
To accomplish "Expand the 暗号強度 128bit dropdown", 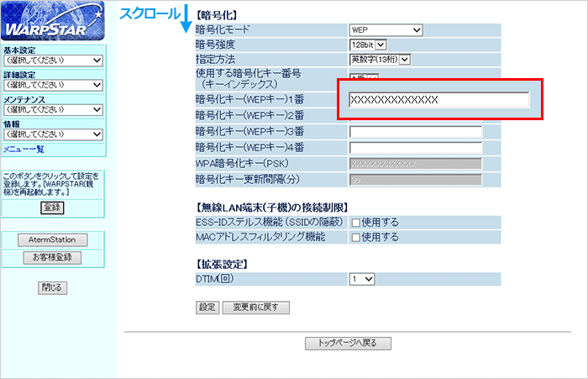I will [x=368, y=45].
